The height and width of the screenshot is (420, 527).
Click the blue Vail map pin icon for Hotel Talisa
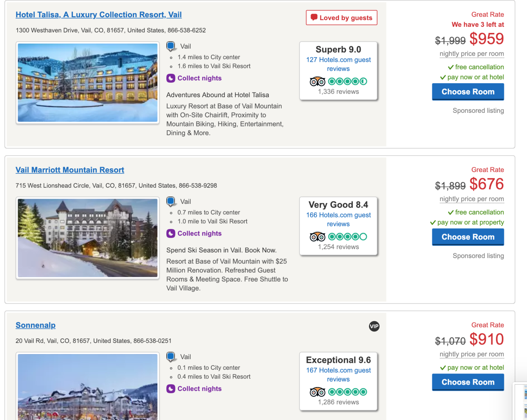point(171,45)
